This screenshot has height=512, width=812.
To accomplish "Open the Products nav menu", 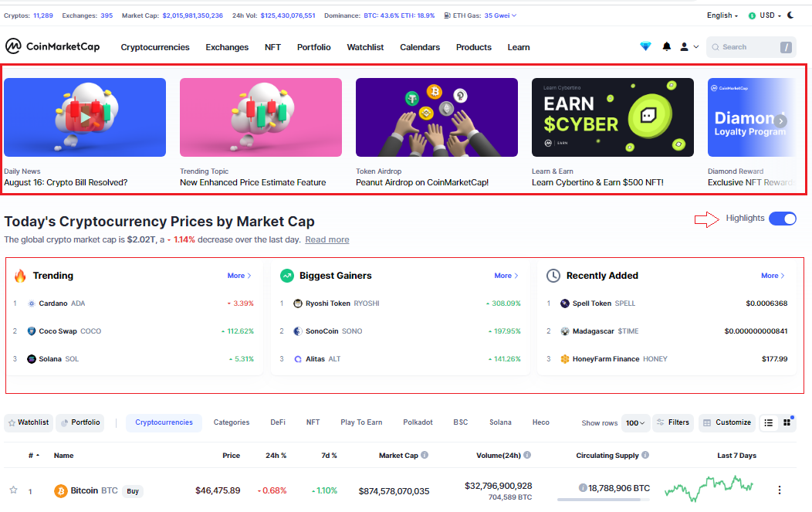I will pos(473,47).
